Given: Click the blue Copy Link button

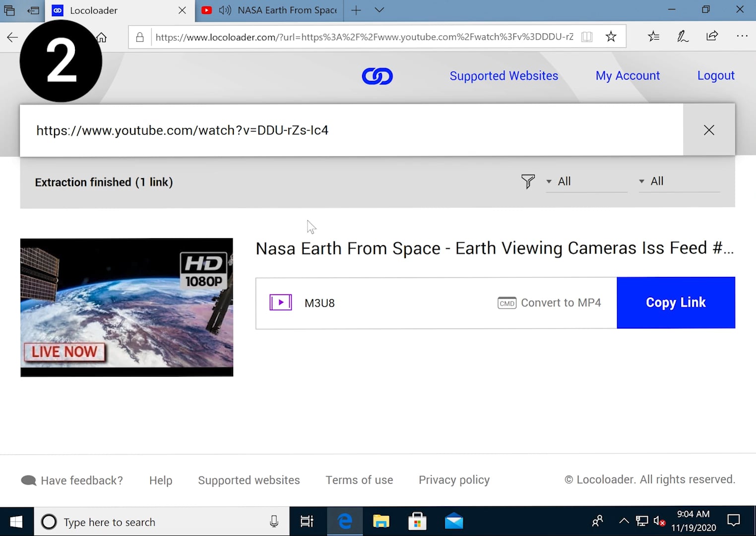Looking at the screenshot, I should 676,303.
